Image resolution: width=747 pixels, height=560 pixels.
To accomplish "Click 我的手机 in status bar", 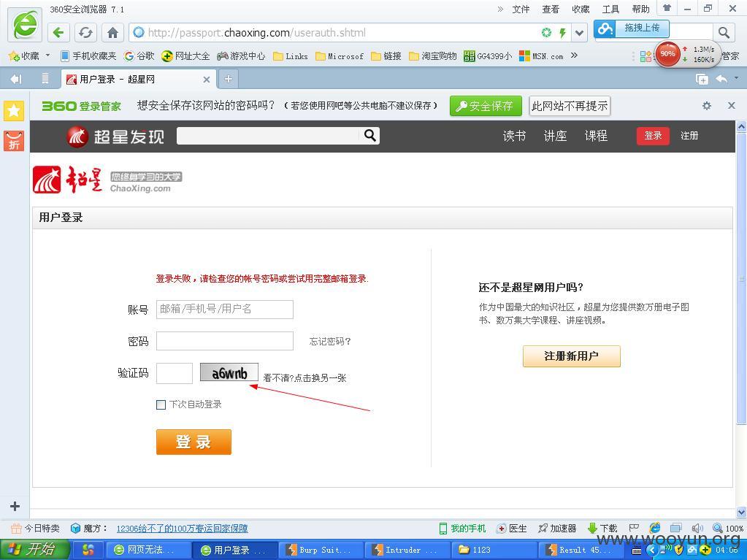I will (462, 528).
